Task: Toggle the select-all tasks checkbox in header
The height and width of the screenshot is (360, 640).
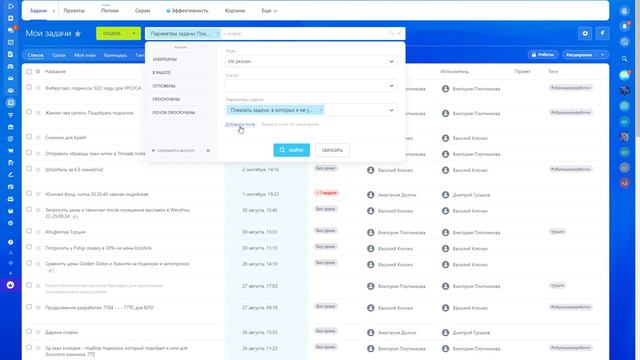Action: tap(29, 71)
